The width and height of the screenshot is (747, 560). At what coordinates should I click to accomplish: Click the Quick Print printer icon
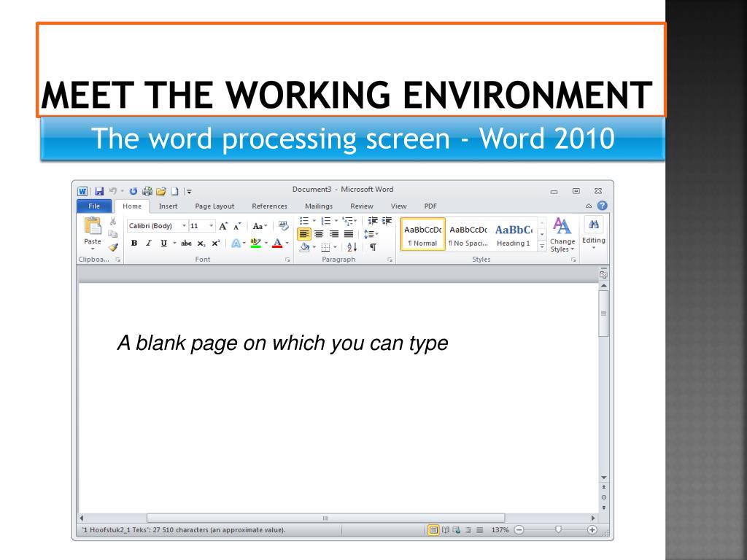coord(147,192)
